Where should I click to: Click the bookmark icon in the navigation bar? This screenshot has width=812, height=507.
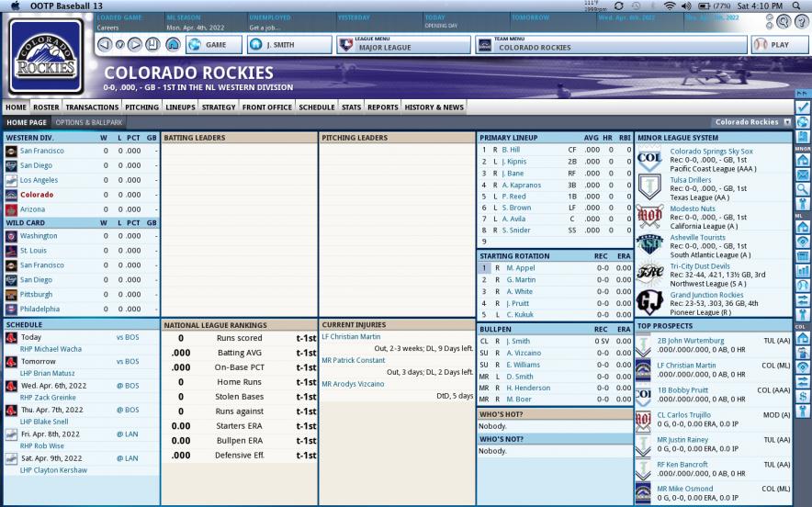coord(152,44)
